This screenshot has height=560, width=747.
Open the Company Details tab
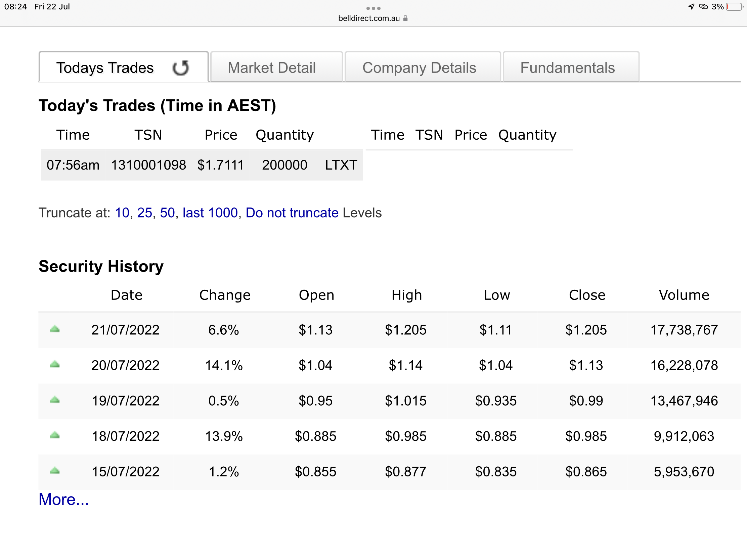(419, 68)
